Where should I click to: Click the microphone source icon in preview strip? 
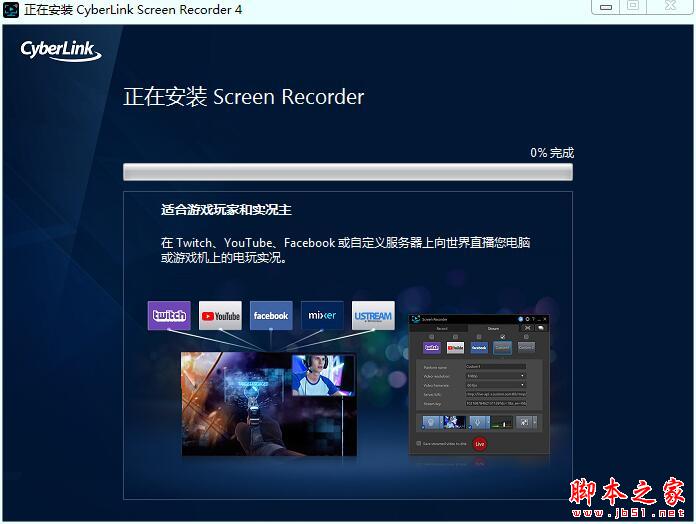(x=478, y=422)
